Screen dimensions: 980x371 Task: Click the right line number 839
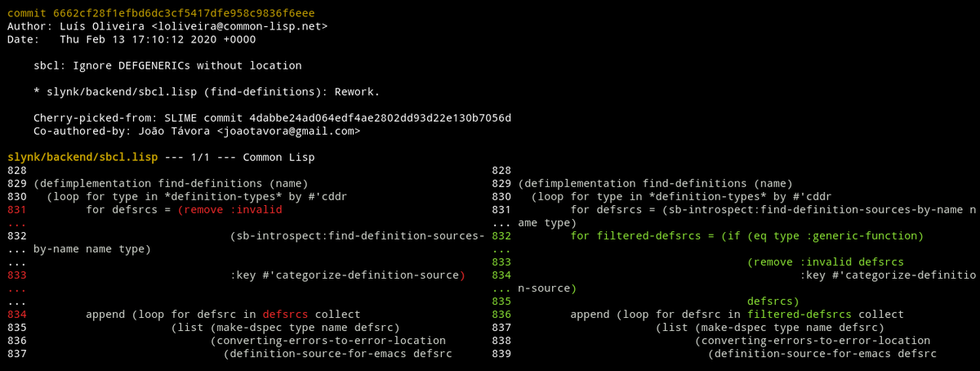[x=501, y=354]
